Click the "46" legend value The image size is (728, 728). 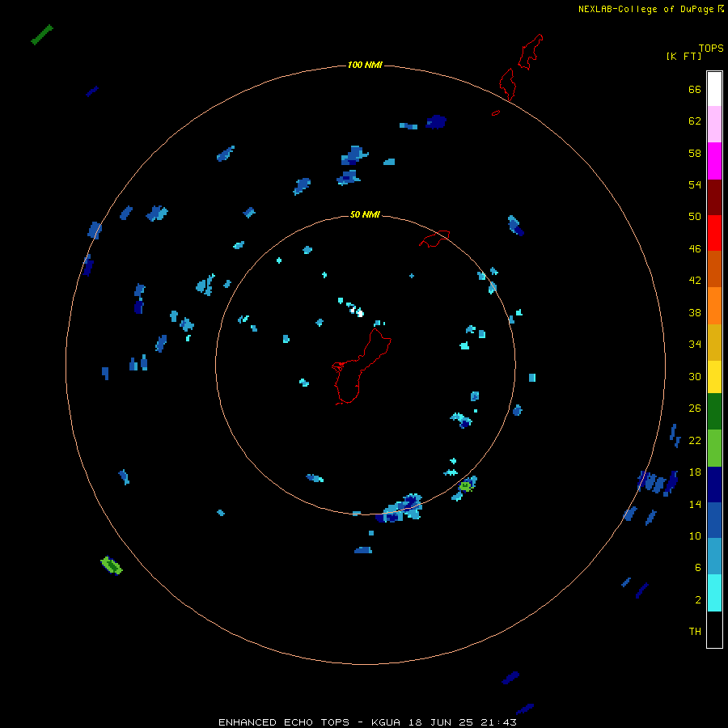click(x=695, y=249)
